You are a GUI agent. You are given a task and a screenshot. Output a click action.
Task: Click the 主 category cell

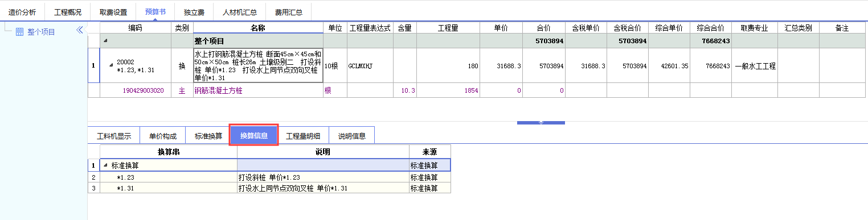[x=182, y=90]
